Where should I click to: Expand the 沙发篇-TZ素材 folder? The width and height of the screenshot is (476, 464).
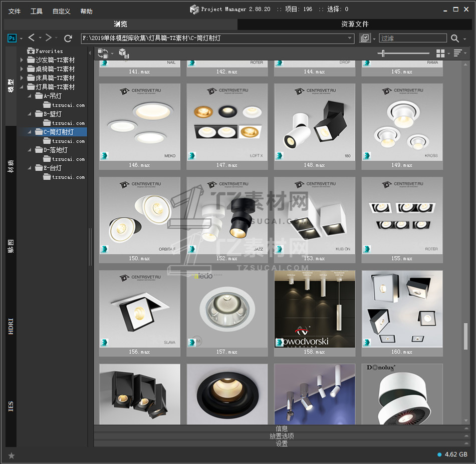pyautogui.click(x=22, y=60)
